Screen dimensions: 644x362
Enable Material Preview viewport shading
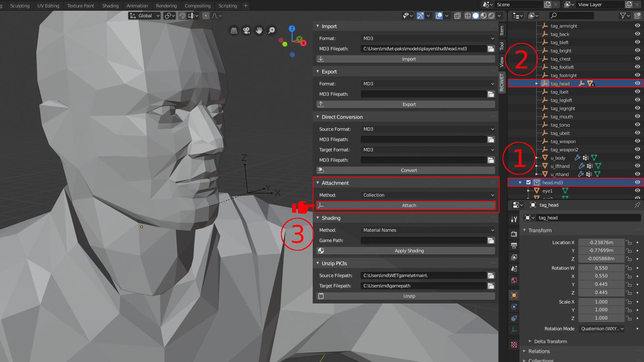click(484, 15)
